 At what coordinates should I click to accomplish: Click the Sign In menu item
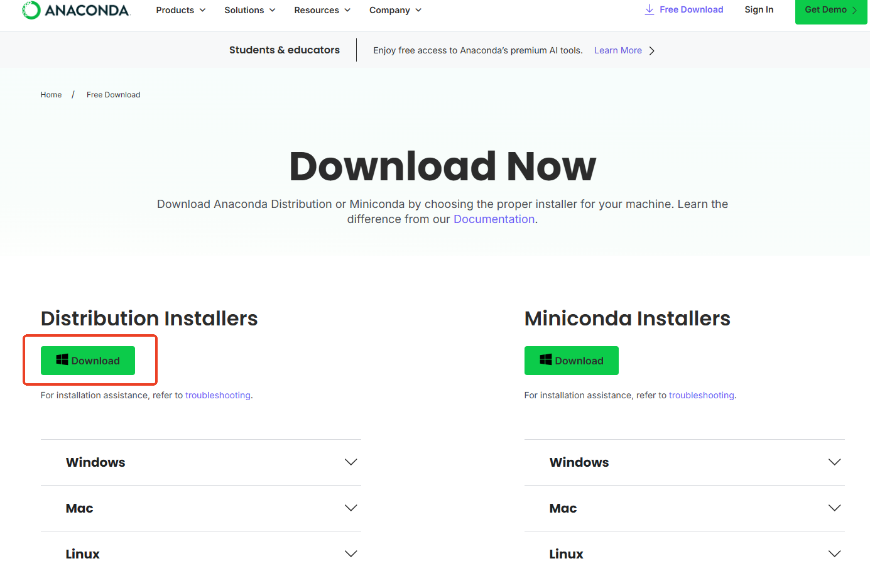[x=759, y=9]
